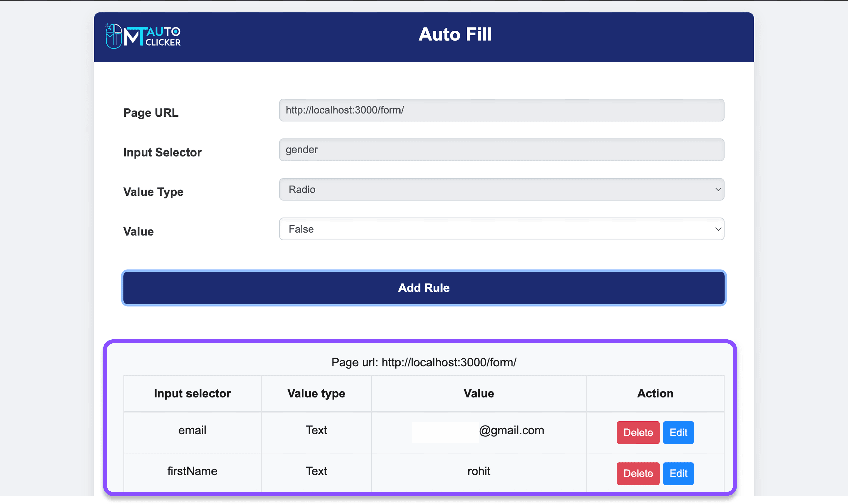This screenshot has width=848, height=504.
Task: Click the rohit value cell
Action: point(479,471)
